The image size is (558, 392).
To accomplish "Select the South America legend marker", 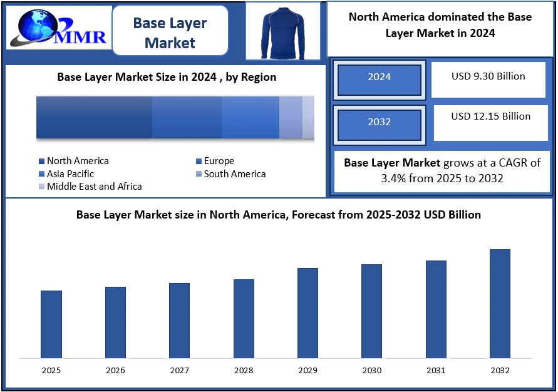I will 198,174.
